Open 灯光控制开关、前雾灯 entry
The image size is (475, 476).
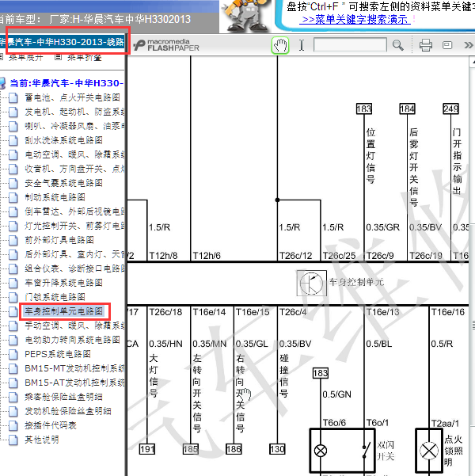point(74,226)
